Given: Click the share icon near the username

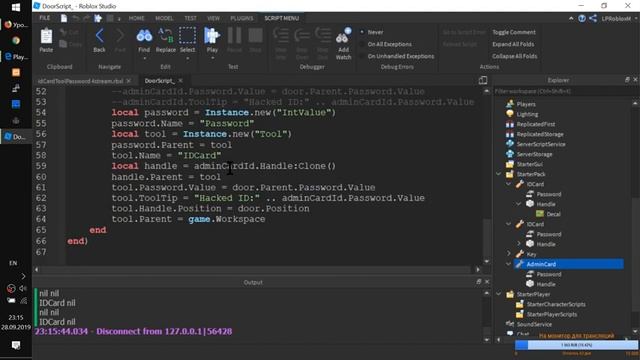Looking at the screenshot, I should [x=593, y=18].
